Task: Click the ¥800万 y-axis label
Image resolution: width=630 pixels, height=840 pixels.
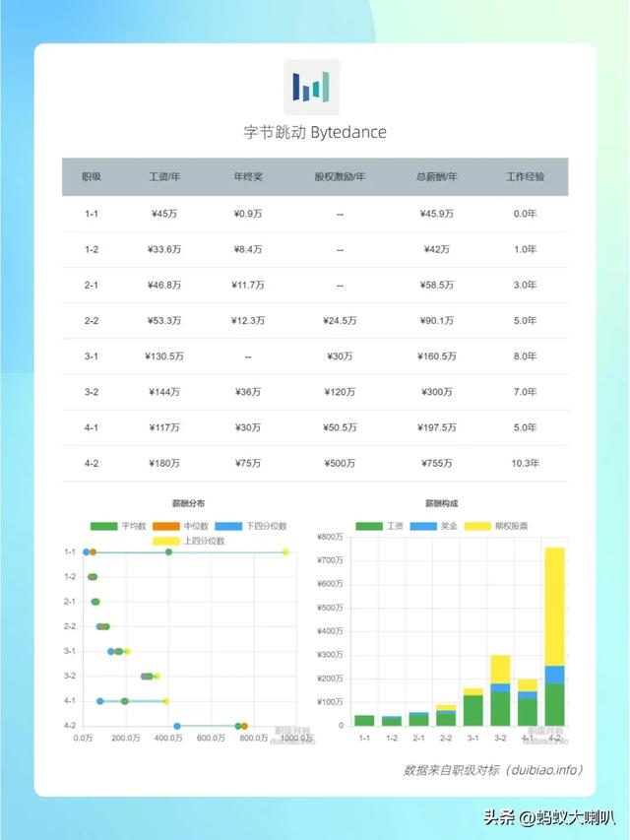Action: 330,537
